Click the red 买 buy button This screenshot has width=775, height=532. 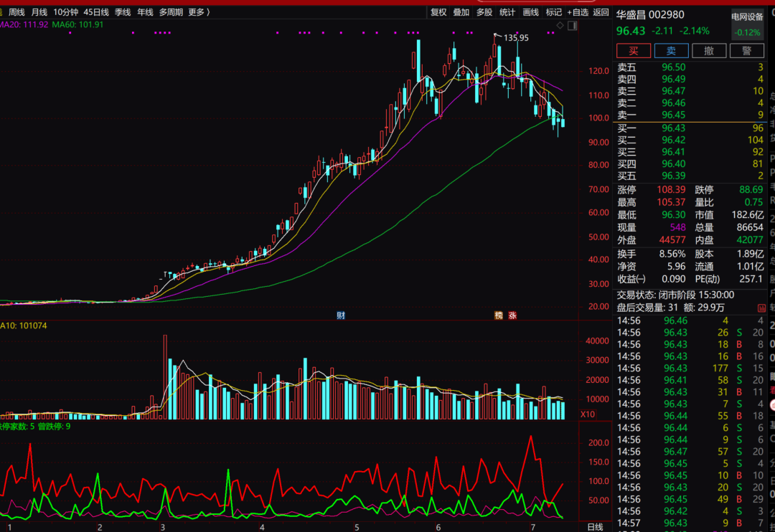click(633, 51)
